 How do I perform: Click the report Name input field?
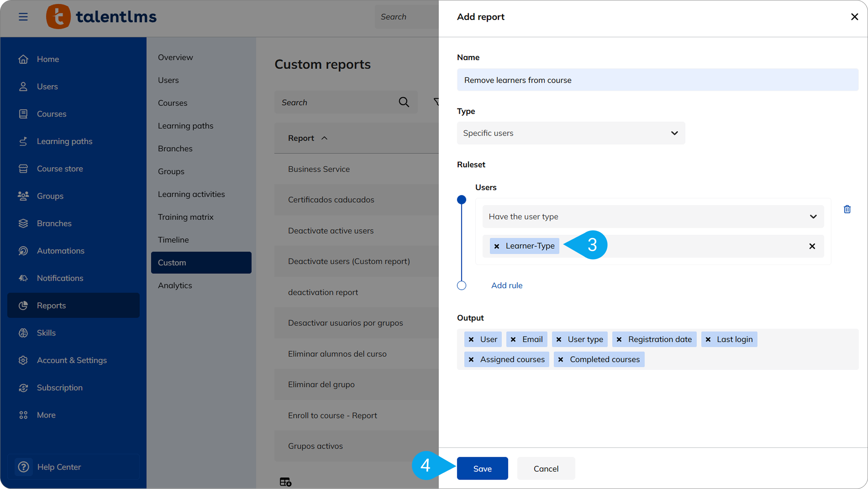pyautogui.click(x=657, y=80)
